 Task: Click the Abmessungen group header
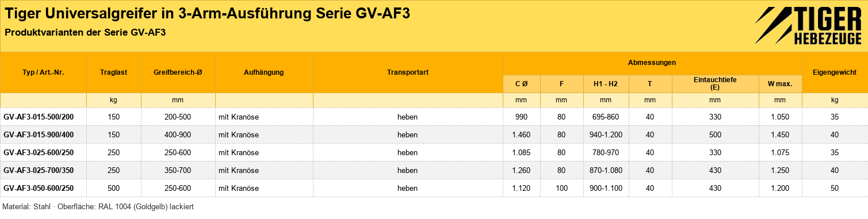click(x=652, y=62)
